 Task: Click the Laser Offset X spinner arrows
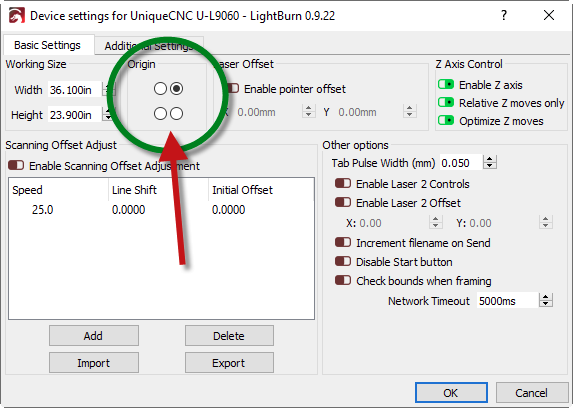click(309, 111)
